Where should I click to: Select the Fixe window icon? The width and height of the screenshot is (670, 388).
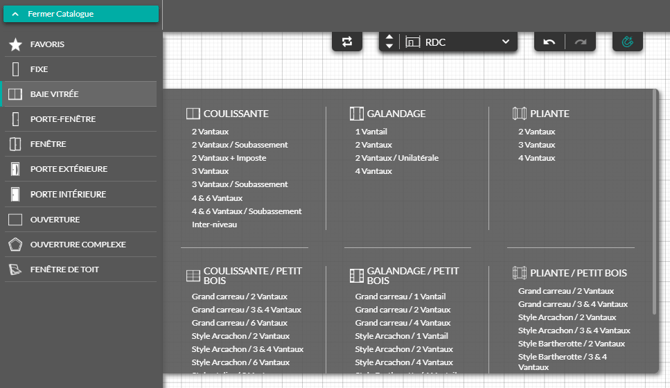point(15,69)
